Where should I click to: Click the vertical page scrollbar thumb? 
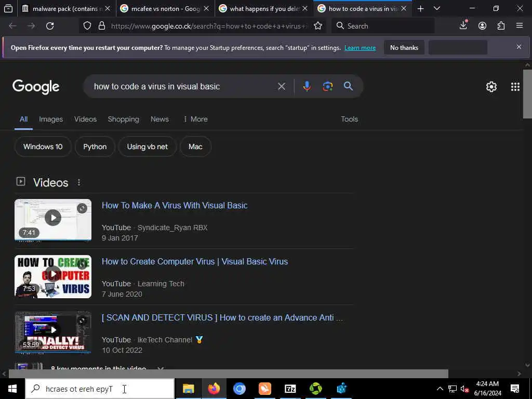tap(527, 94)
